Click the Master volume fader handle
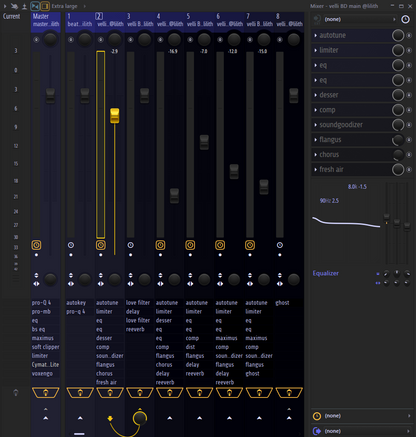 point(50,96)
